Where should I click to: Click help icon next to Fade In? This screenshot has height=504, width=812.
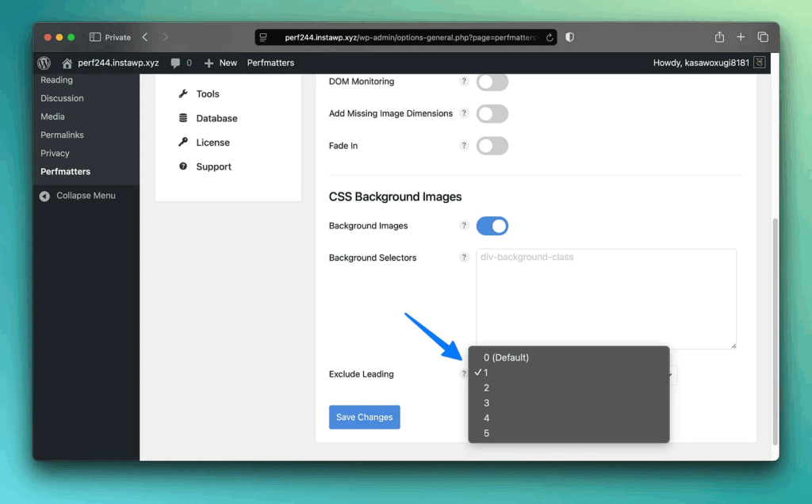(x=465, y=146)
